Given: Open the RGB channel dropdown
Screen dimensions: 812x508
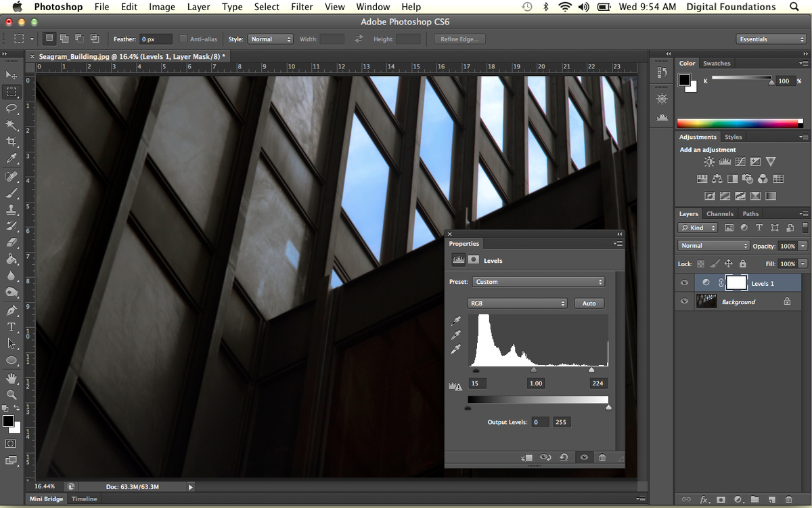Looking at the screenshot, I should pos(517,303).
